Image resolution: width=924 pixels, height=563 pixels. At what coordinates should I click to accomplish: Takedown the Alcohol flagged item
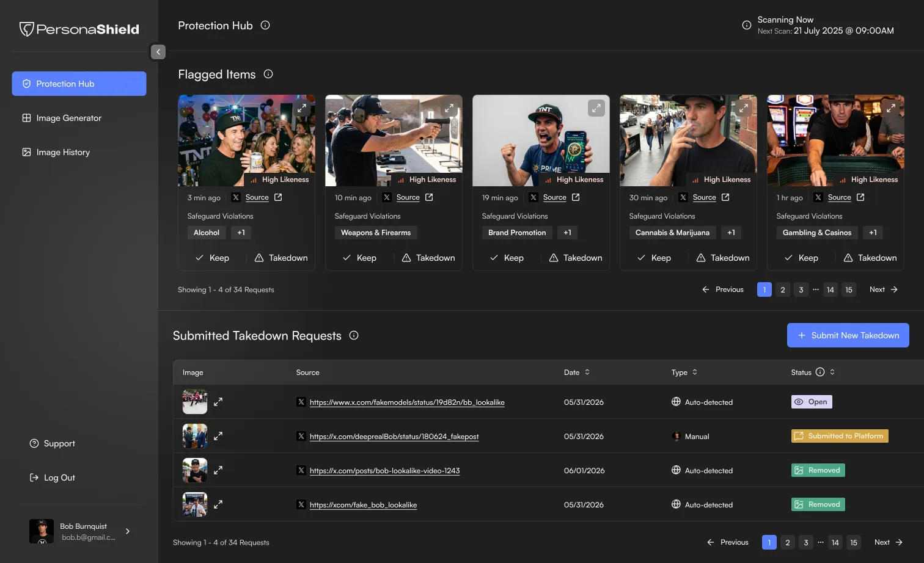(x=281, y=258)
